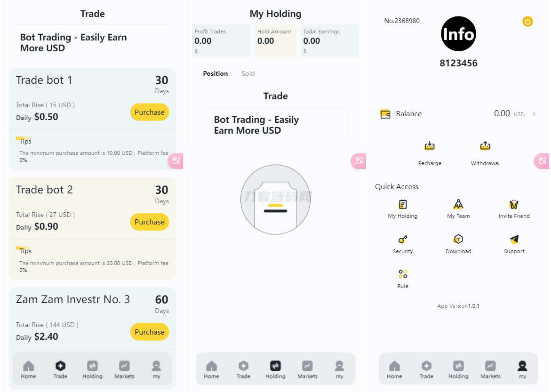Viewport: 551px width, 392px height.
Task: Click the yellow power logout icon
Action: point(527,21)
